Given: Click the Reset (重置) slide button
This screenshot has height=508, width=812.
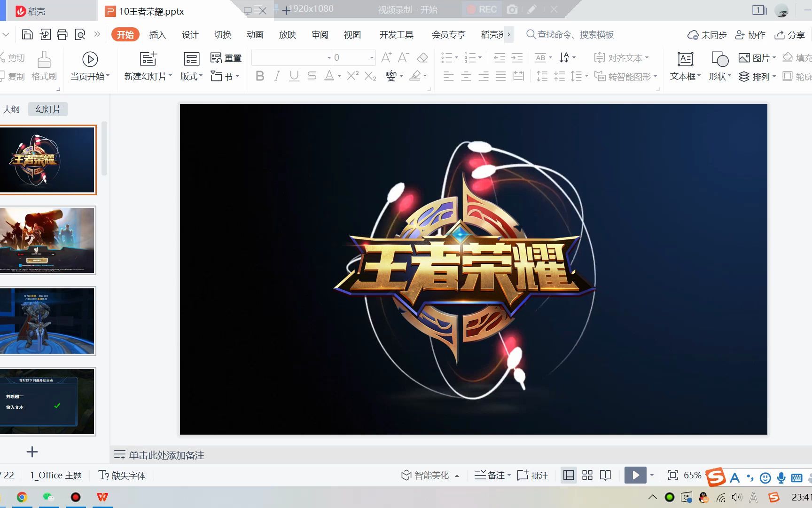Looking at the screenshot, I should click(226, 58).
